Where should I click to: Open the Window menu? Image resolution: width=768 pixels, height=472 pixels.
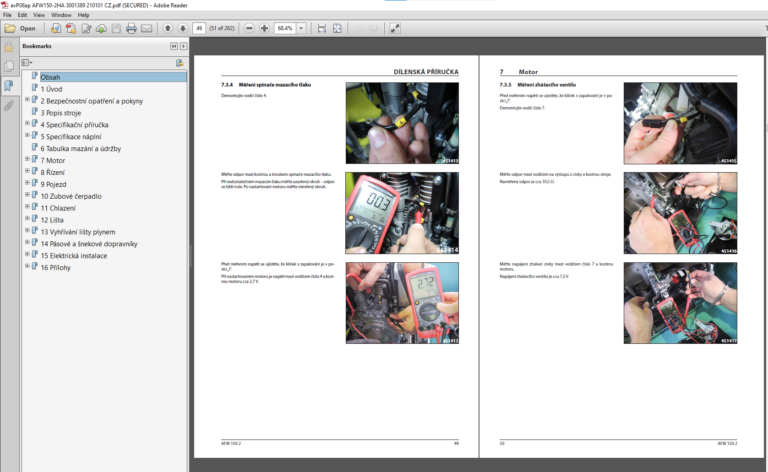(61, 15)
